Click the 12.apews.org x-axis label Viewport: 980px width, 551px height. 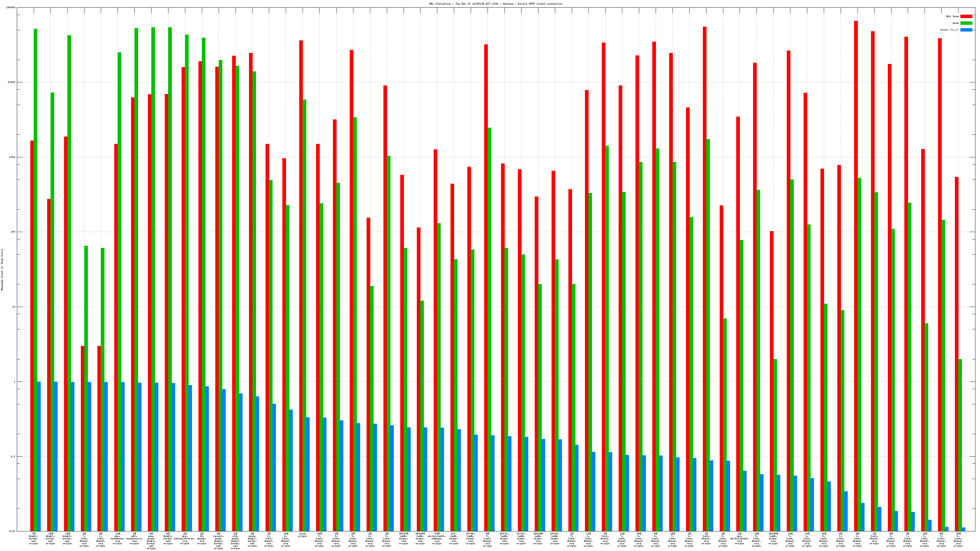pyautogui.click(x=202, y=538)
